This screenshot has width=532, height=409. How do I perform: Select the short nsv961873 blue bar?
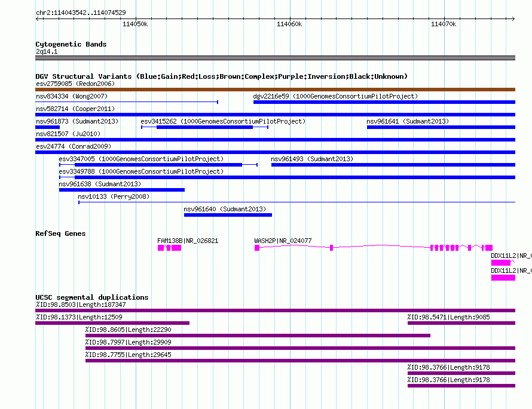click(47, 127)
